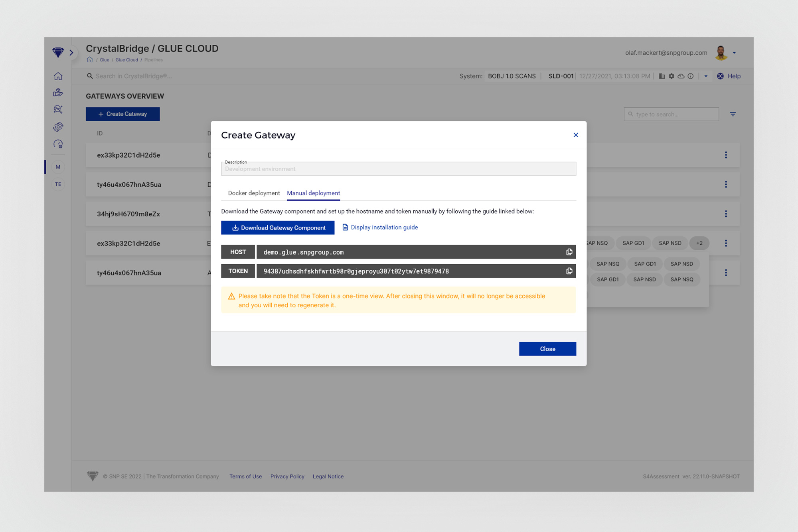This screenshot has width=798, height=532.
Task: Open user account dropdown arrow
Action: [x=734, y=53]
